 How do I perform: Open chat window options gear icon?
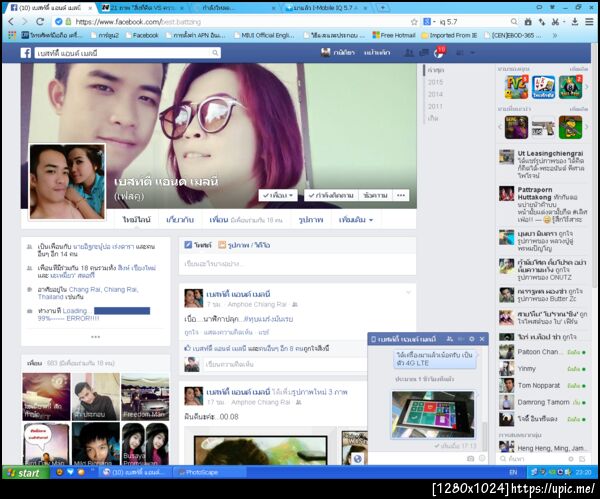pos(471,339)
